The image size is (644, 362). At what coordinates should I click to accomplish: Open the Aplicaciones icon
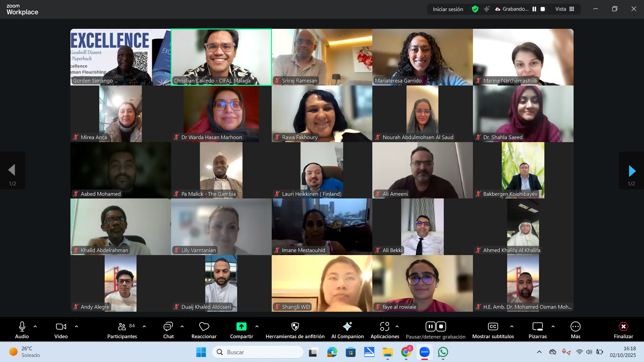384,326
